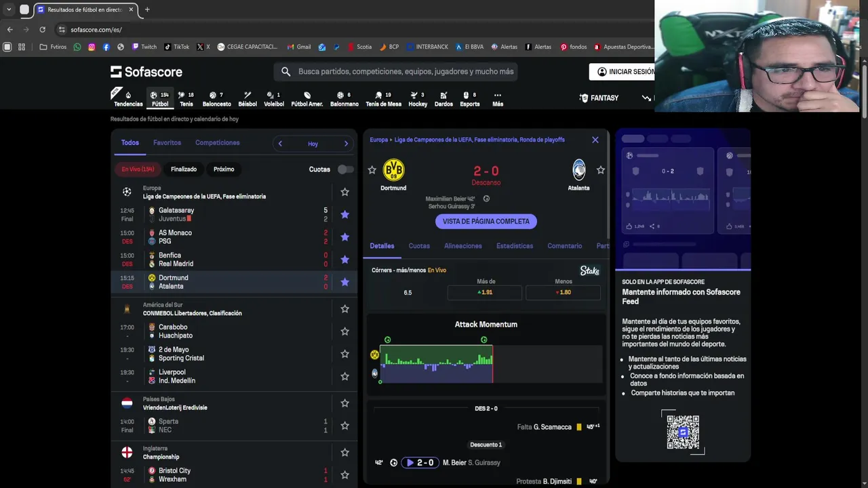Toggle star for CONMEBOL Libertadores header

[x=344, y=308]
